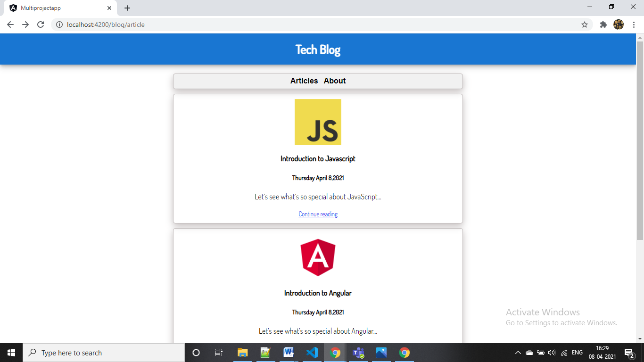Screen dimensions: 644x362
Task: Follow the Continue reading link for Javascript
Action: click(318, 214)
